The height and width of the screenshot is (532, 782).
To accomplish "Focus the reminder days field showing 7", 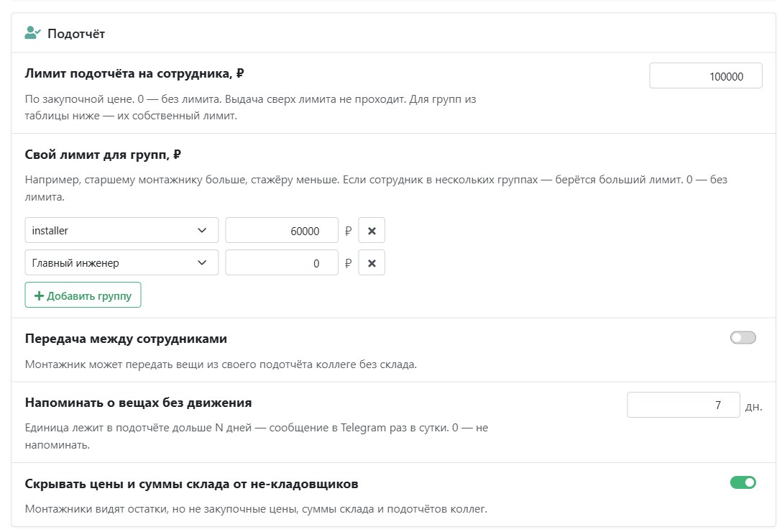I will (x=684, y=405).
